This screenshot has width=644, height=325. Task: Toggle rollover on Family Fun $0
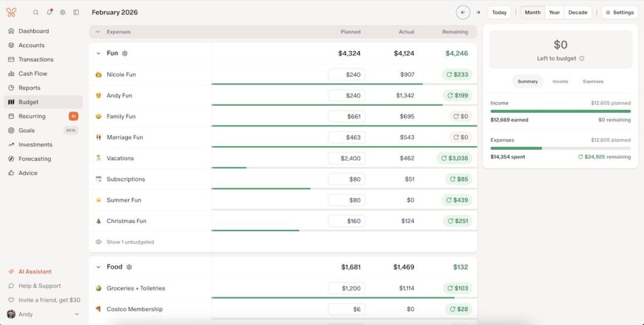coord(460,117)
